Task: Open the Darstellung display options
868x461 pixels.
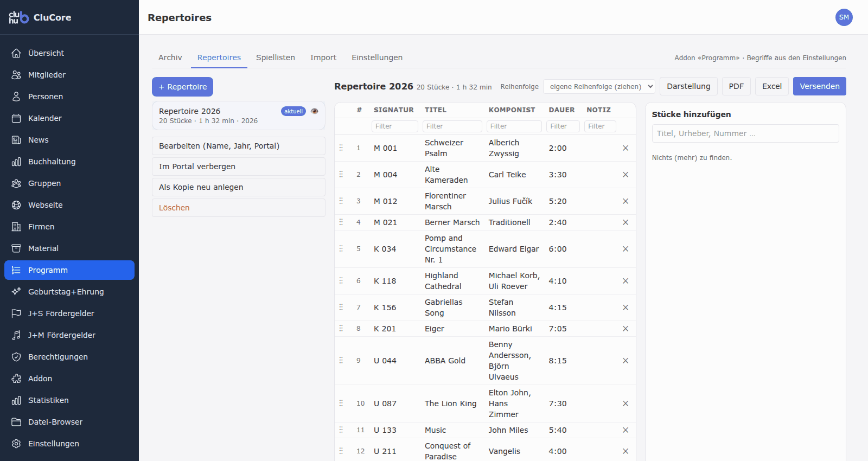Action: click(x=688, y=86)
